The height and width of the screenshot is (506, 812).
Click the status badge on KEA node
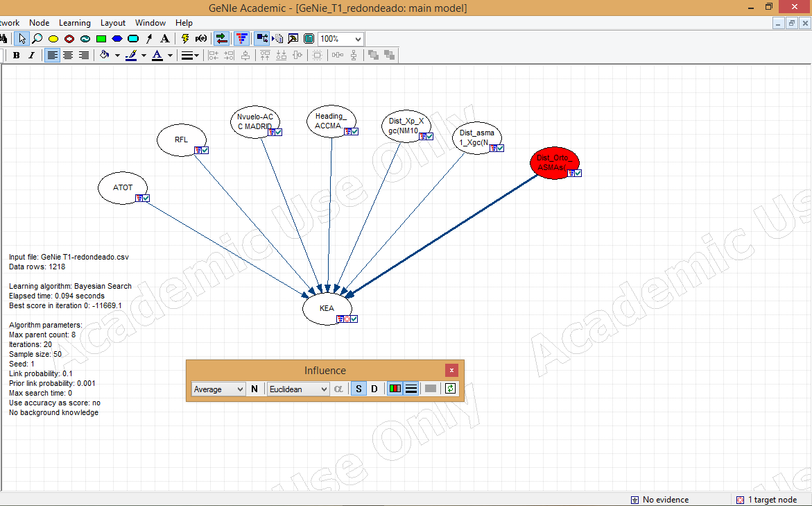[x=347, y=319]
